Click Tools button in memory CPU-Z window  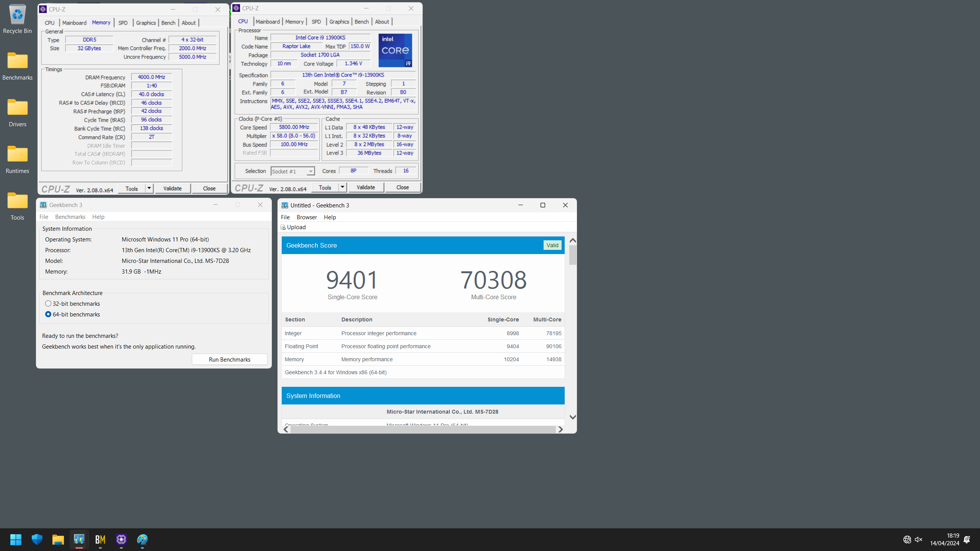(131, 188)
